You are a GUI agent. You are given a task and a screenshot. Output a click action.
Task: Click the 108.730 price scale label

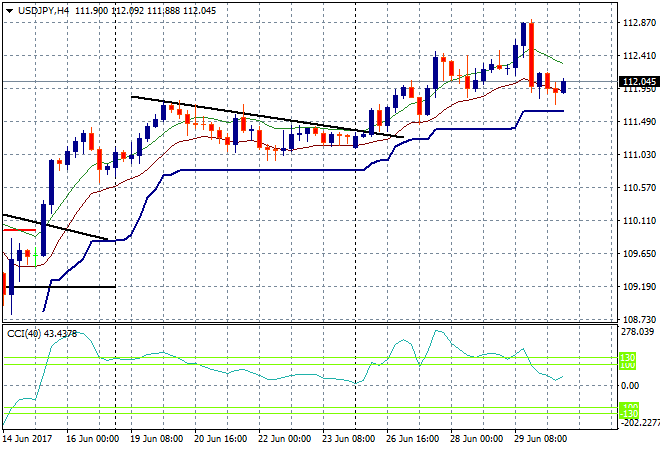click(x=639, y=320)
